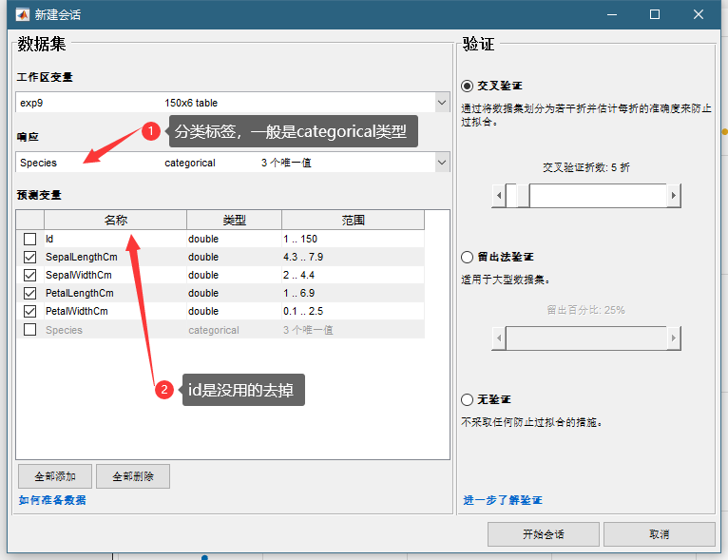
Task: Click the left arrow of holdout percentage slider
Action: click(x=498, y=338)
